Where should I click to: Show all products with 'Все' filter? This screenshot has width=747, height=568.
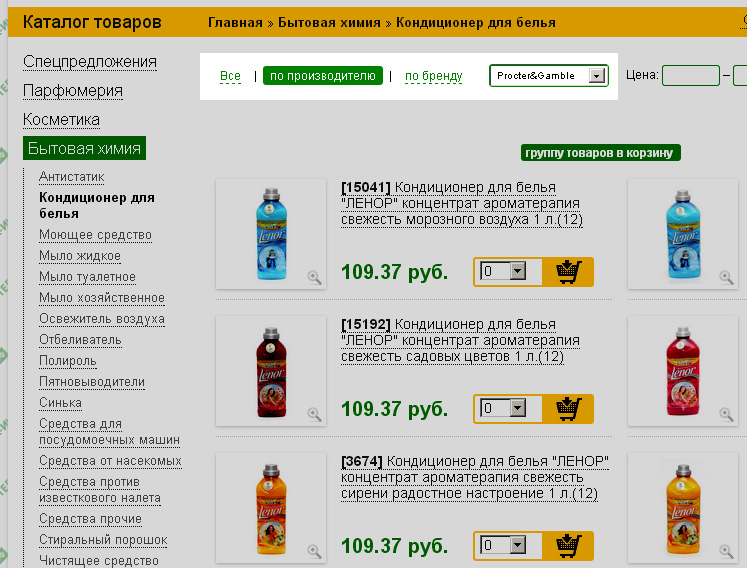pos(230,76)
